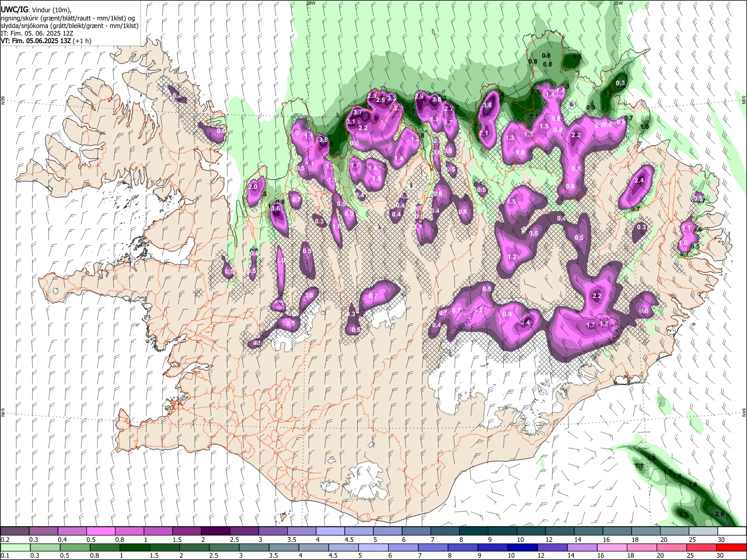Viewport: 747px width, 560px height.
Task: Pick the deep navy 10 rain legend swatch
Action: [522, 547]
